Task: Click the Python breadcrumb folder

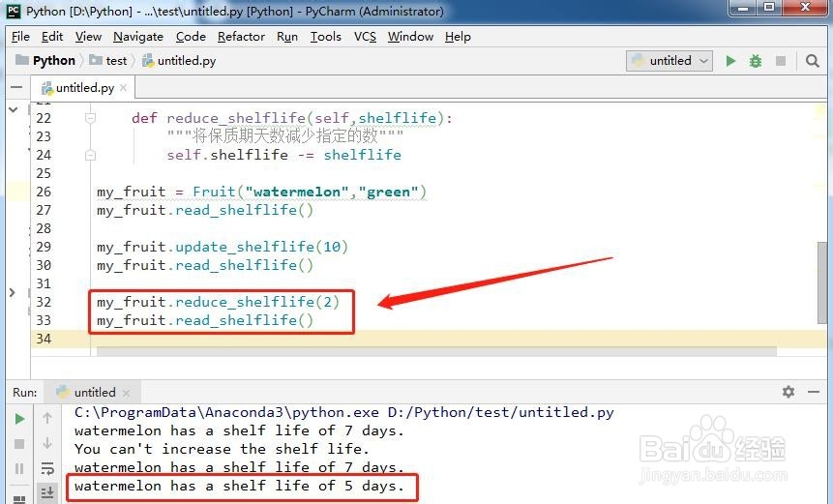Action: [45, 61]
